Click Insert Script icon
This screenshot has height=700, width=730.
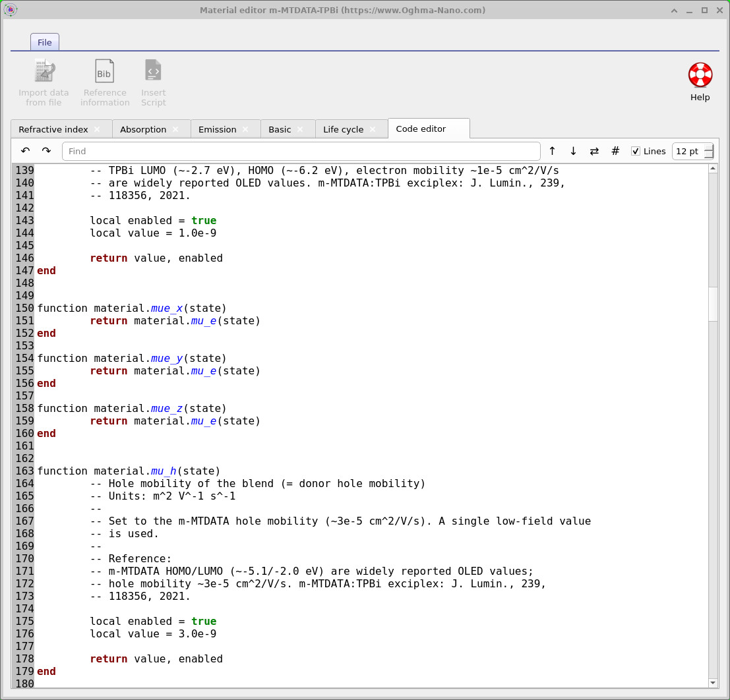pos(153,71)
